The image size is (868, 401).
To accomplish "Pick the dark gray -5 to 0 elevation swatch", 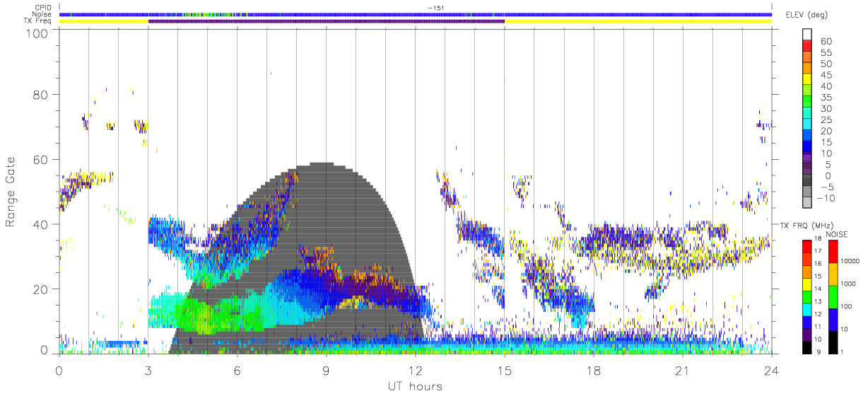I will pos(807,181).
